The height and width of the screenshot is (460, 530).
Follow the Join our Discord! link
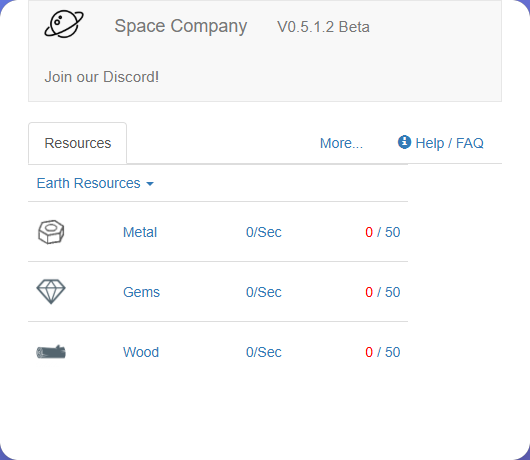102,77
